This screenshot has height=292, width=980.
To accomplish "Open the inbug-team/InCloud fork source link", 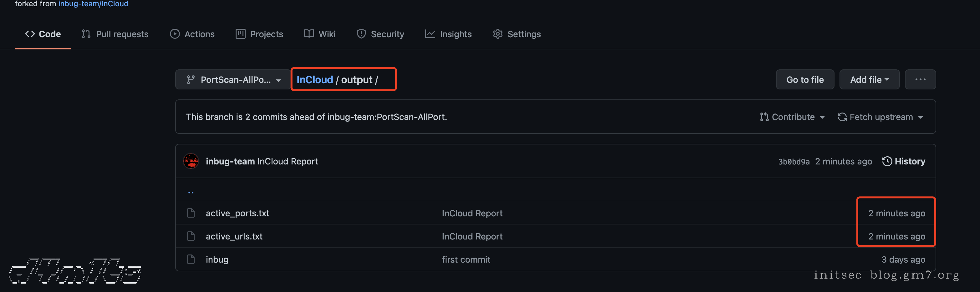I will [x=93, y=4].
